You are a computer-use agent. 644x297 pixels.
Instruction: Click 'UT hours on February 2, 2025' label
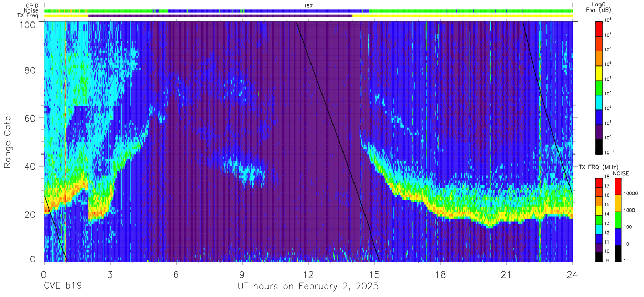(308, 287)
